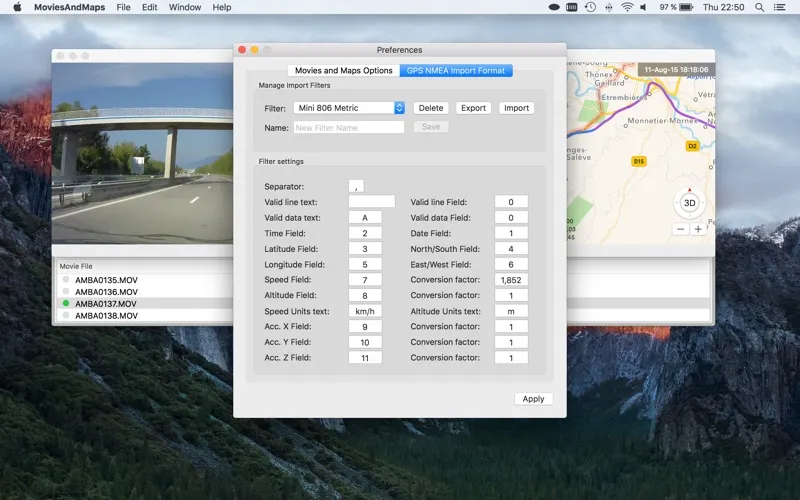Open the Window menu

185,7
